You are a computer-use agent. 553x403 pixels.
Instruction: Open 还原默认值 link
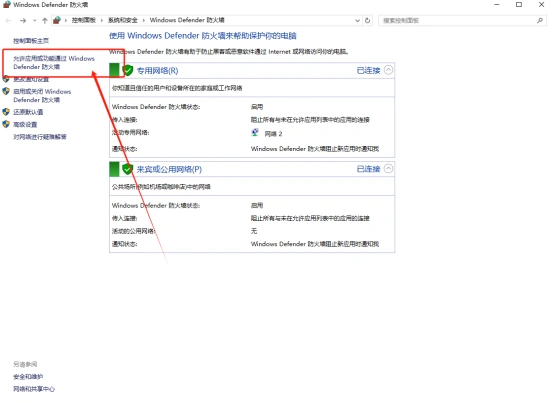28,112
